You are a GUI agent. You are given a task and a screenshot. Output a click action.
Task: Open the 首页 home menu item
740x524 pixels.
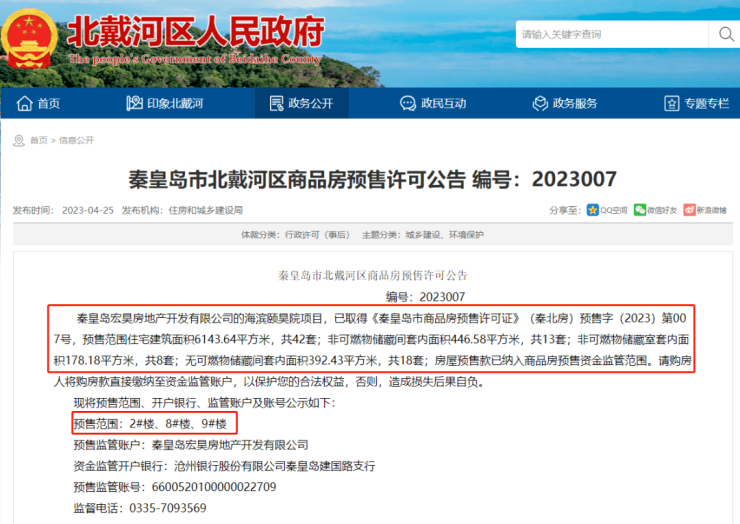click(38, 103)
